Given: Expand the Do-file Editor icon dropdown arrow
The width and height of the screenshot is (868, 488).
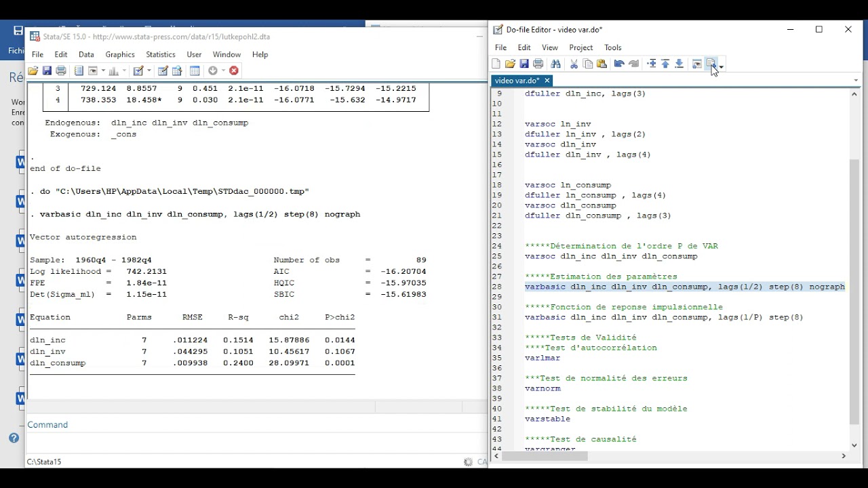Looking at the screenshot, I should tap(149, 70).
